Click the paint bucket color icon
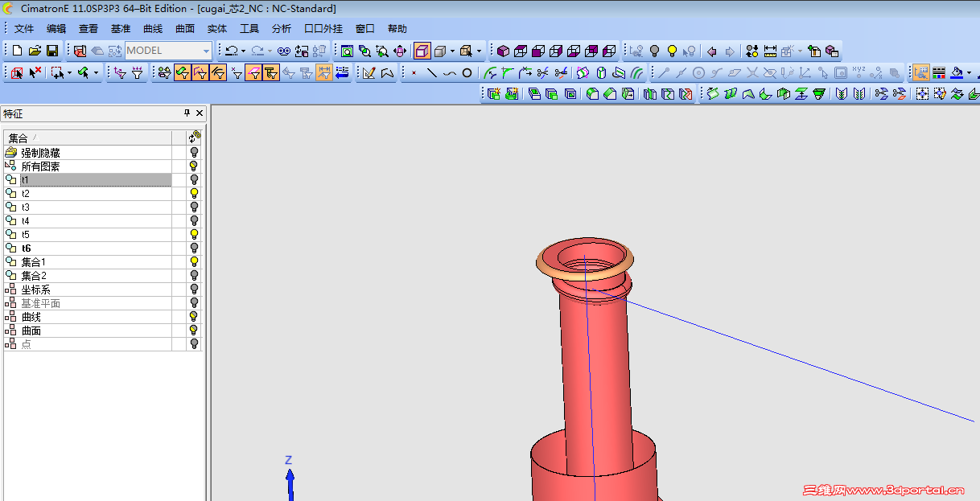The width and height of the screenshot is (980, 501). point(956,72)
